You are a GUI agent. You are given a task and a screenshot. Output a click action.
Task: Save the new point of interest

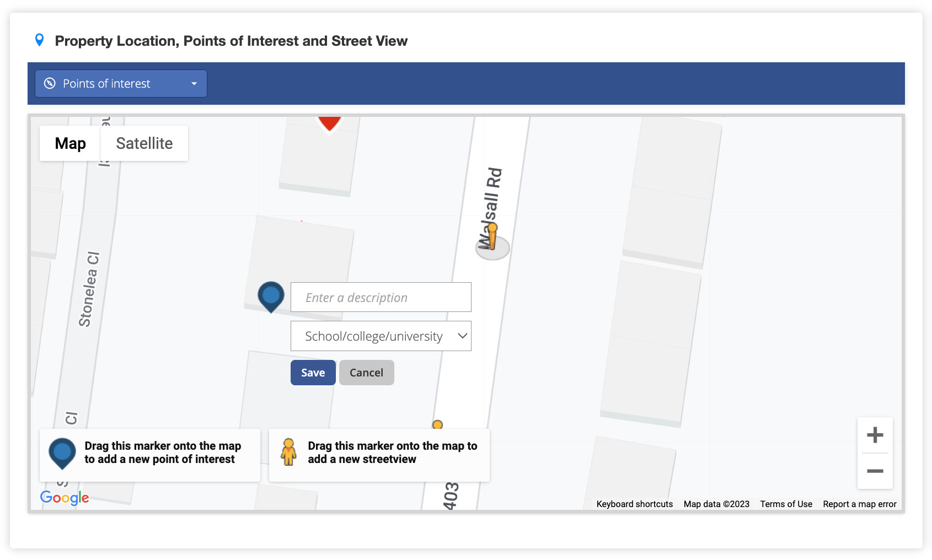coord(313,373)
